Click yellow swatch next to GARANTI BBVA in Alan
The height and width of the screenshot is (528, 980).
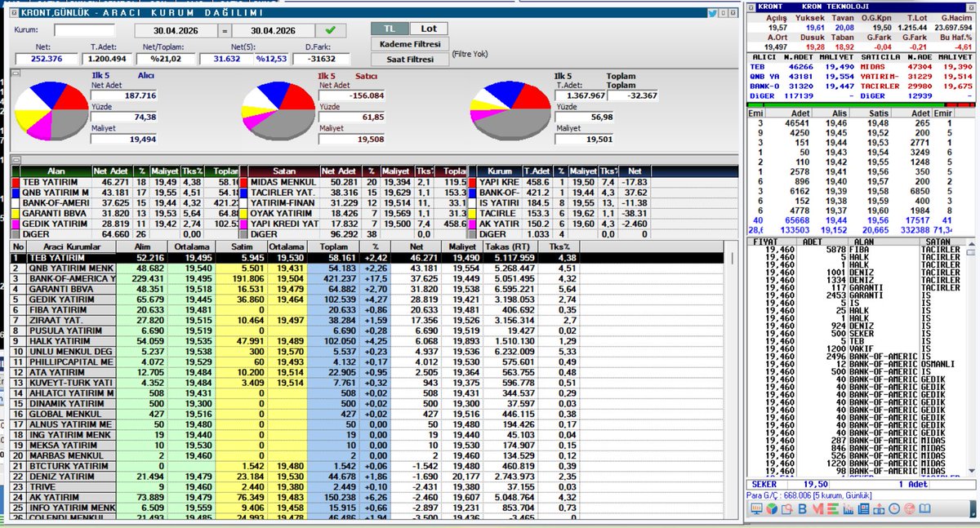coord(16,212)
